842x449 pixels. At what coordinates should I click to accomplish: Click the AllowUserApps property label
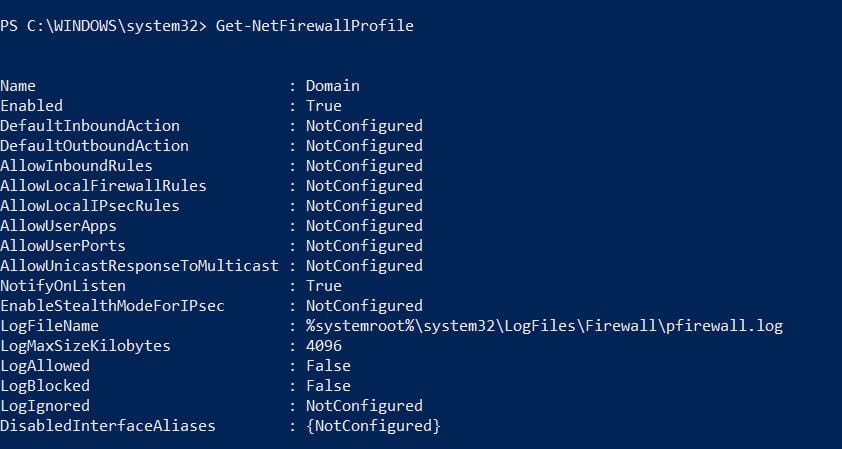[59, 226]
